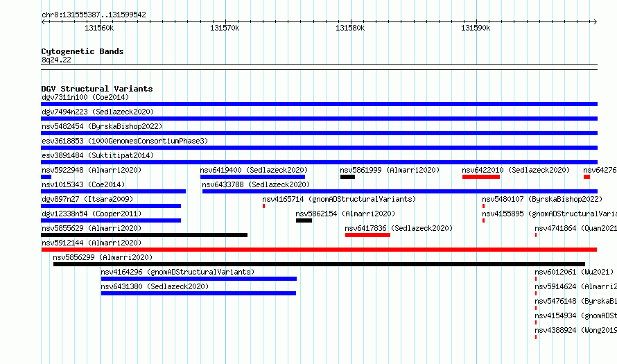Screen dimensions: 617x364
Task: Click the blue bar of nsv1015343
Action: (x=113, y=191)
